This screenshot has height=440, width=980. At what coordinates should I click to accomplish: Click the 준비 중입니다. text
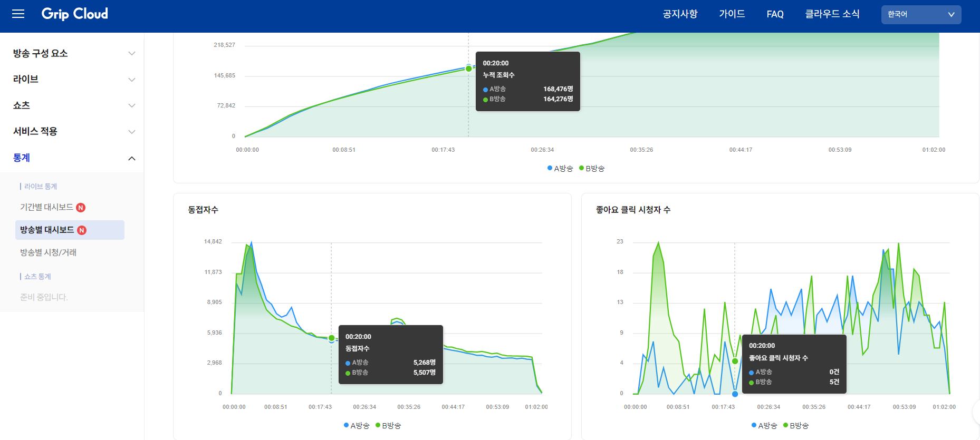pyautogui.click(x=44, y=297)
